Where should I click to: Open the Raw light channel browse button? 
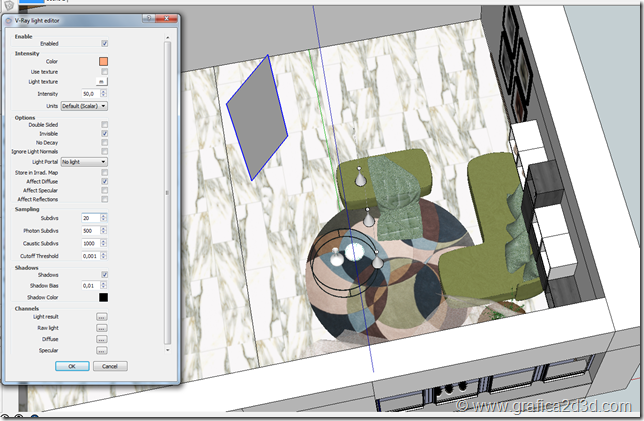click(101, 328)
